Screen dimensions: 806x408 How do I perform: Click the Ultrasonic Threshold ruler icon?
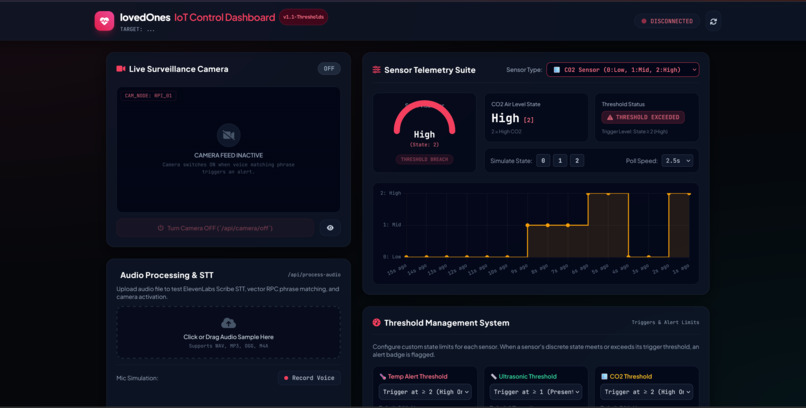493,377
